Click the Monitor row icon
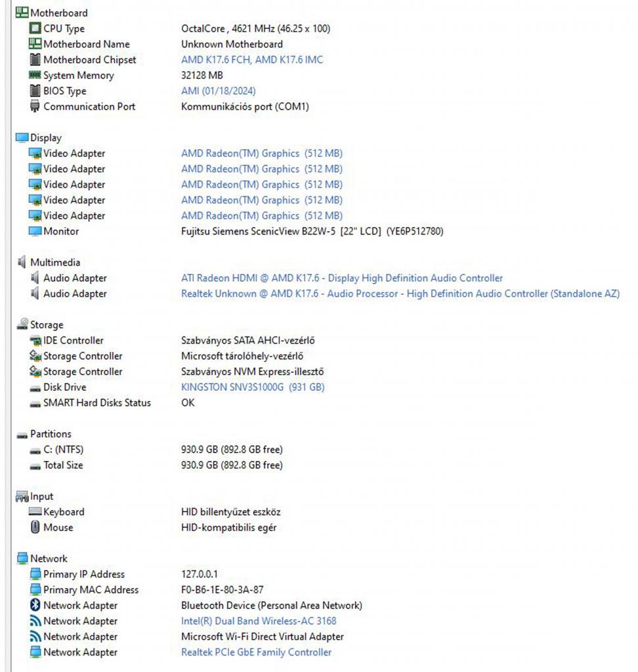The image size is (638, 672). point(35,231)
